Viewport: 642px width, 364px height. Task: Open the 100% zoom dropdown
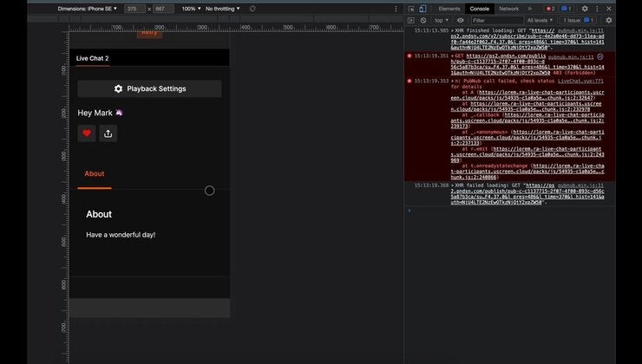click(191, 9)
